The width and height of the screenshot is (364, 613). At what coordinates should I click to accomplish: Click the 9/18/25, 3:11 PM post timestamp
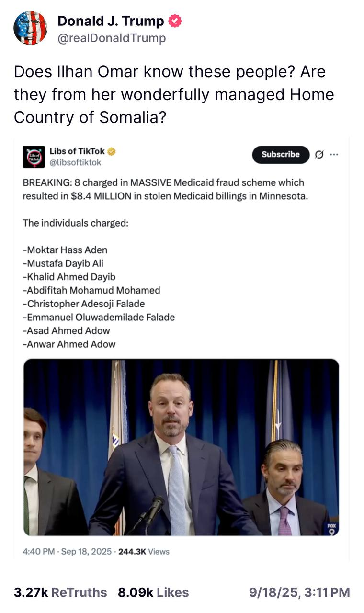[x=299, y=592]
